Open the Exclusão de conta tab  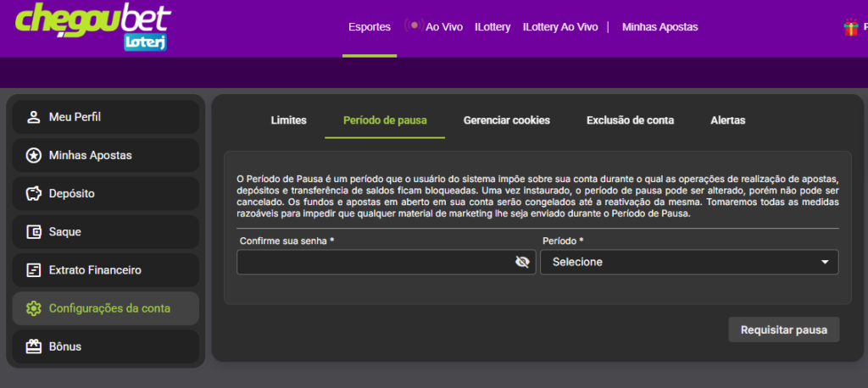(x=630, y=120)
